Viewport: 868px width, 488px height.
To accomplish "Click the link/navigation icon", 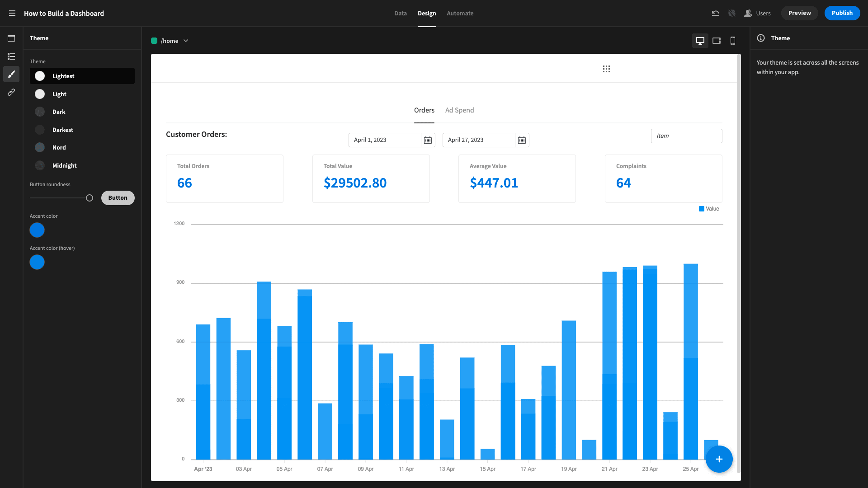I will 11,92.
